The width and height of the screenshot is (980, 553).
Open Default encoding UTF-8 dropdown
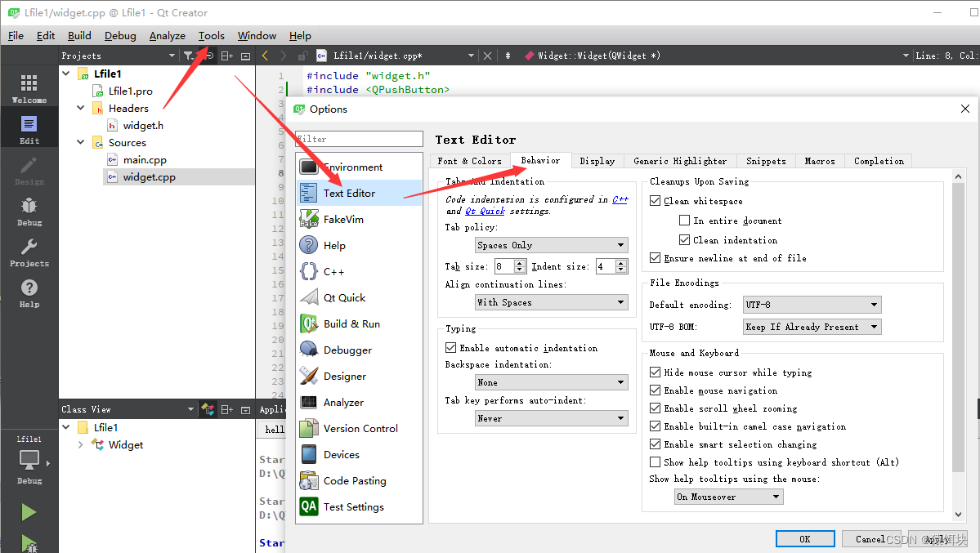(x=812, y=305)
